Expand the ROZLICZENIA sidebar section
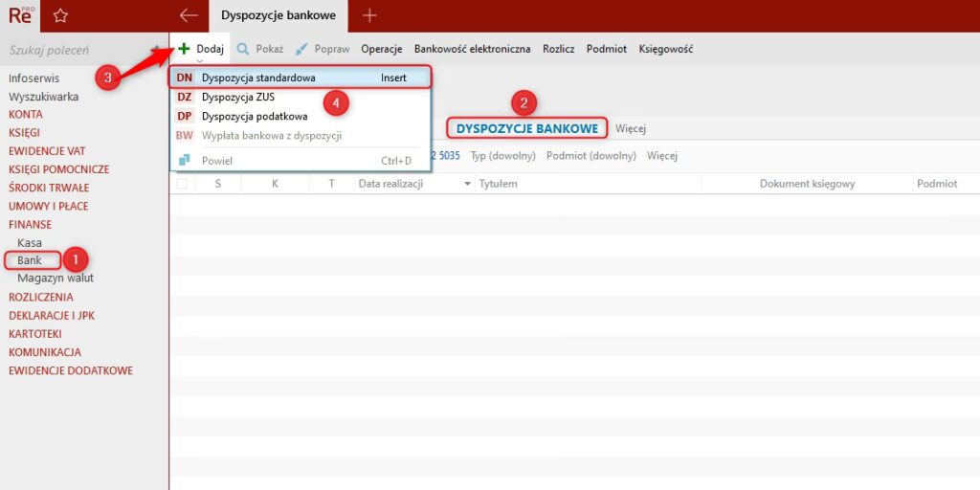This screenshot has width=980, height=490. tap(40, 297)
